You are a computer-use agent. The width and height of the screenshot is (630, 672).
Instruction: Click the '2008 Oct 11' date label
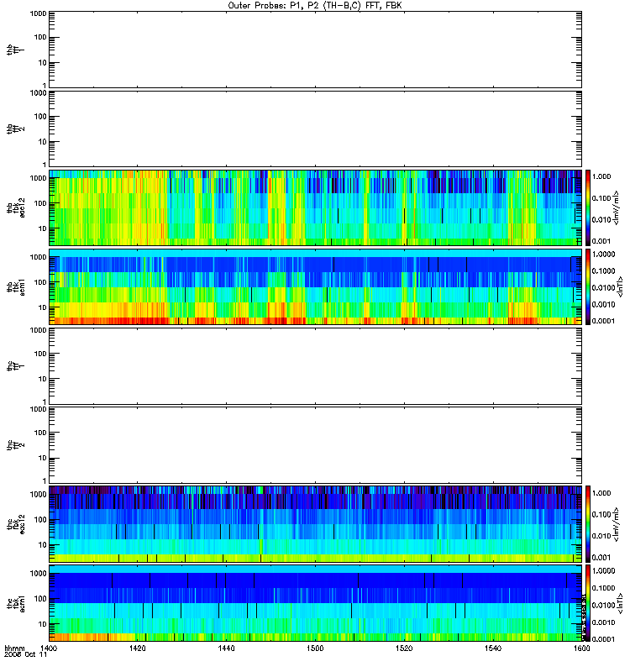click(26, 654)
